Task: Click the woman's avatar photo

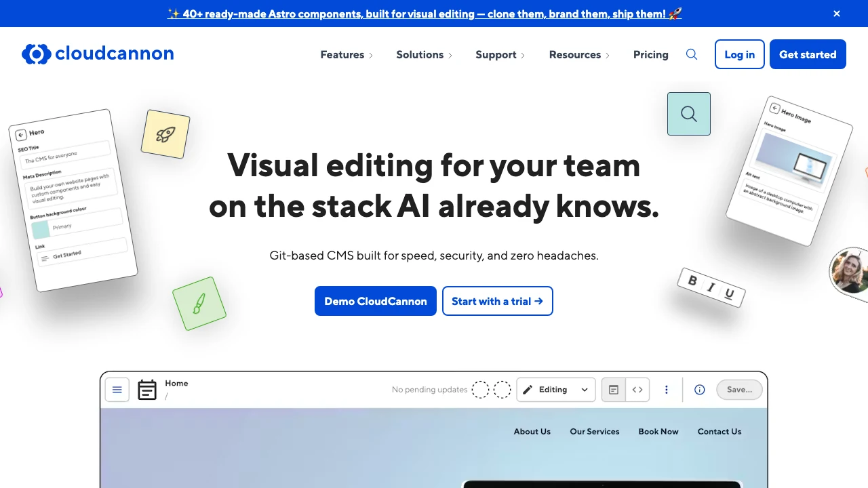Action: click(x=850, y=270)
